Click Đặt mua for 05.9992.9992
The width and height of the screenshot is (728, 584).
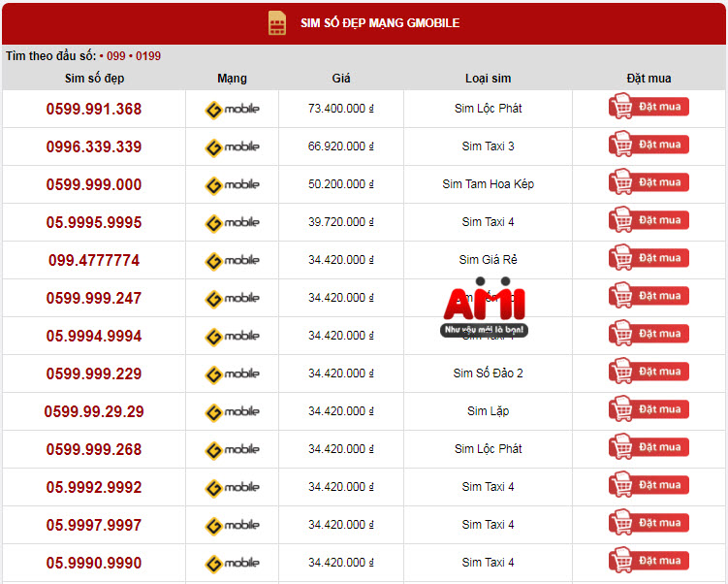tap(649, 485)
